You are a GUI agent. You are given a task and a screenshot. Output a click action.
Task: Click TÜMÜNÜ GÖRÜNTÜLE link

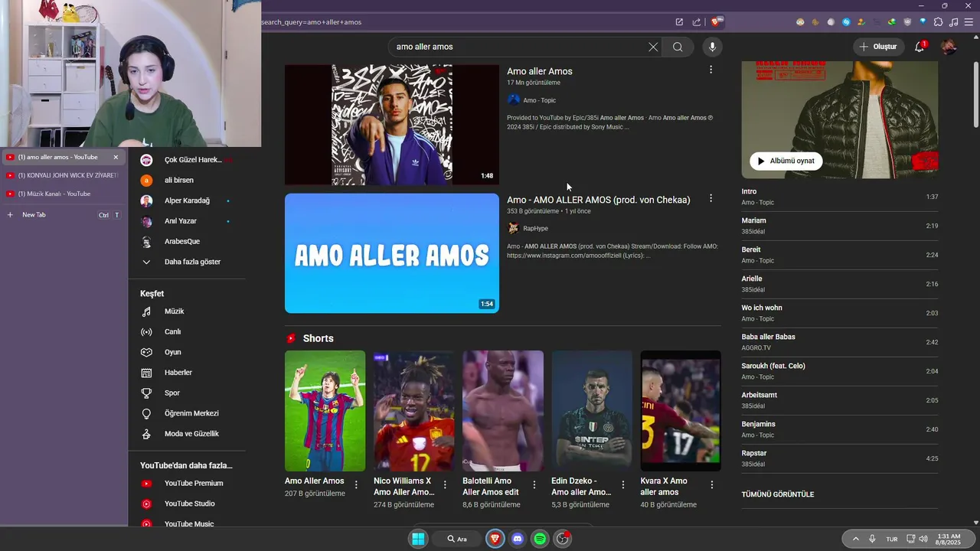(778, 494)
